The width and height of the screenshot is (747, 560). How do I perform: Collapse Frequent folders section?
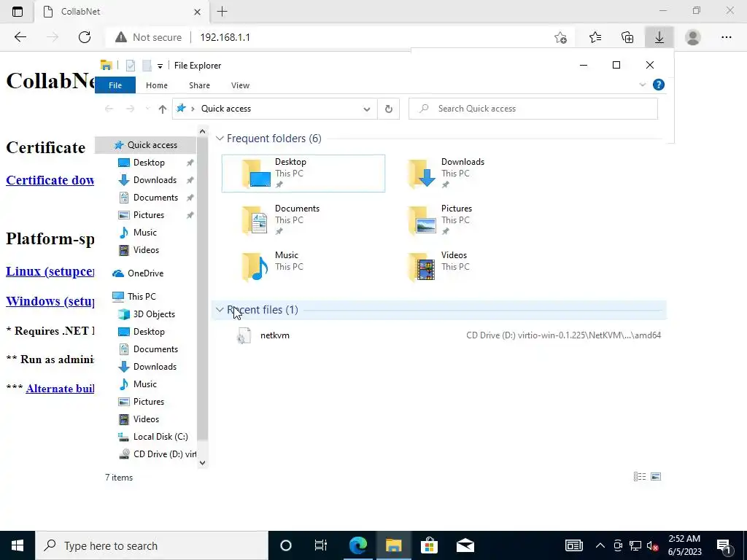tap(220, 139)
